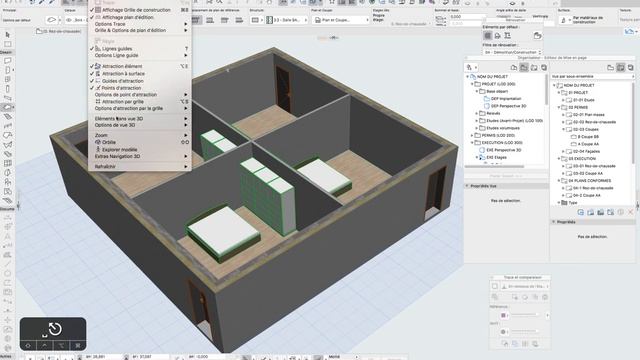The image size is (640, 360).
Task: Open Options Trace submenu
Action: 140,24
